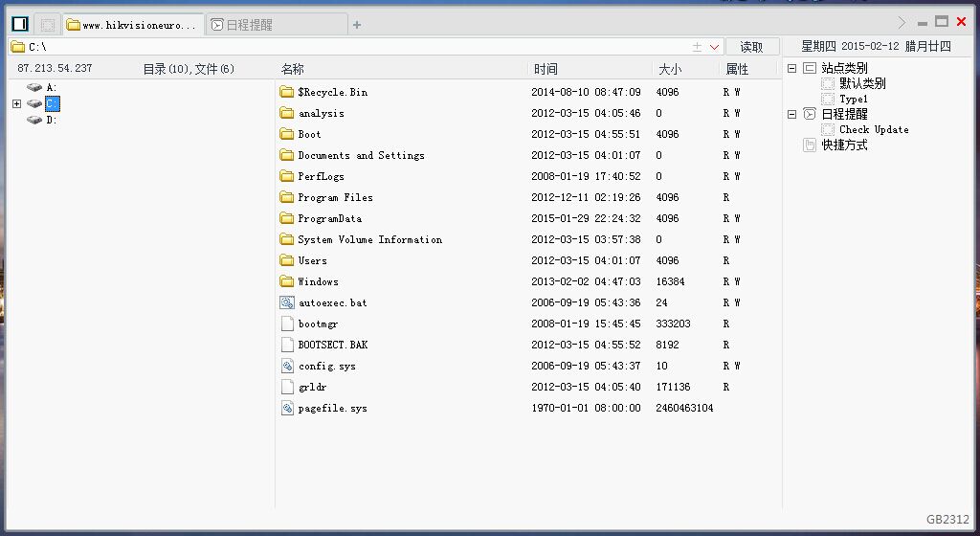Collapse the 日程提醒 tree node

click(791, 114)
